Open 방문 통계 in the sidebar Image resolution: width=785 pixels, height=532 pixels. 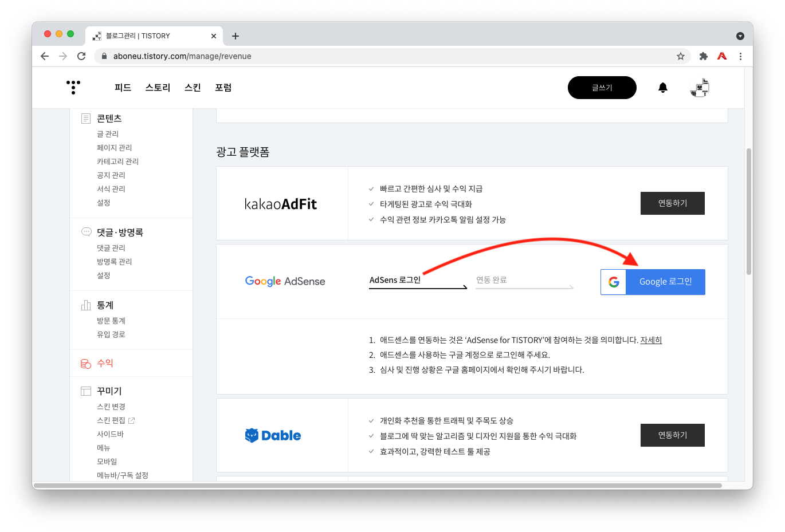(x=111, y=321)
